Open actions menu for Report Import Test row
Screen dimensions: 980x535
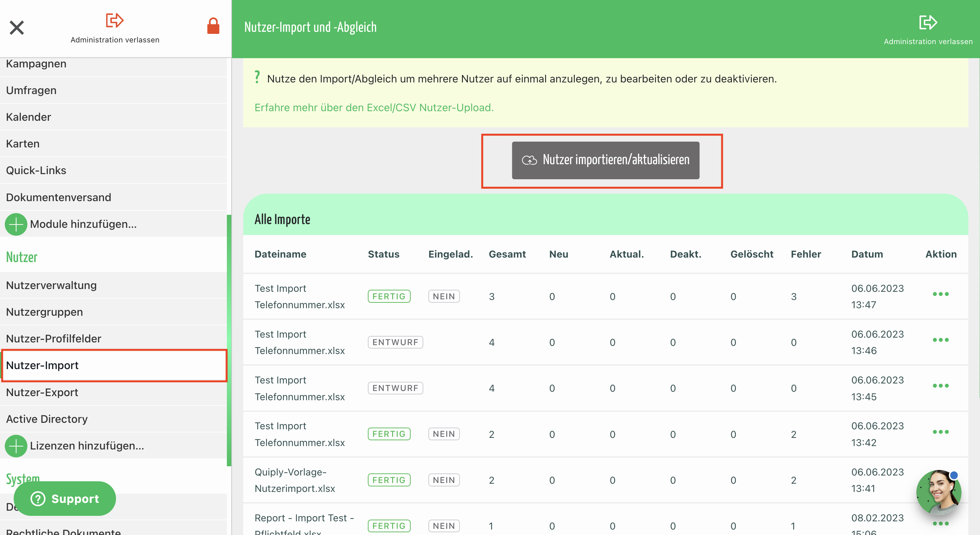940,524
